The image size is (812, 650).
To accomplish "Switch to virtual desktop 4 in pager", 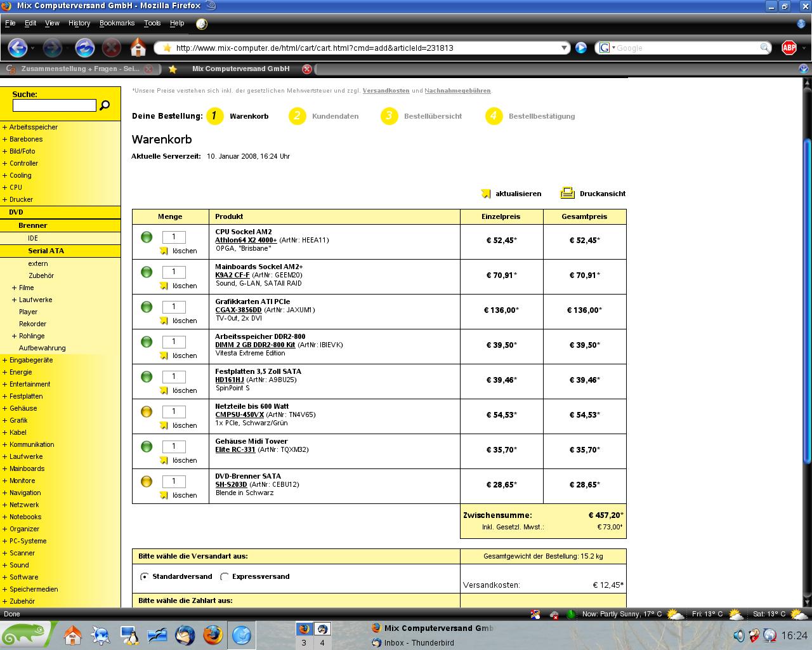I will 322,635.
